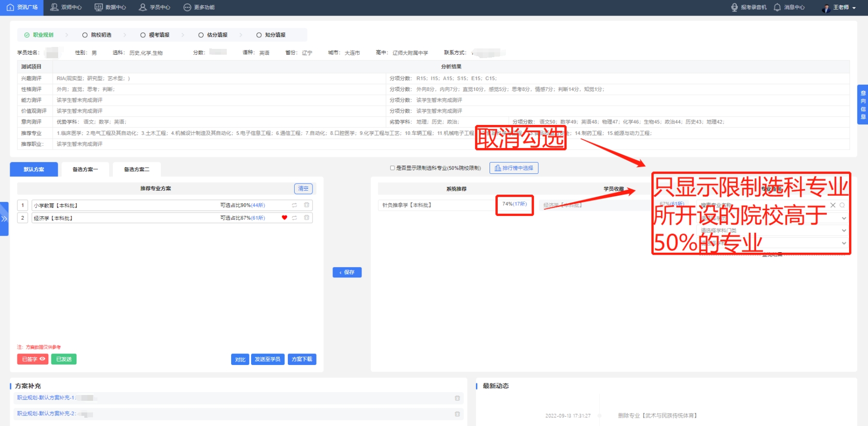Screen dimensions: 868x426
Task: Select the 模考填报 step
Action: click(x=155, y=35)
